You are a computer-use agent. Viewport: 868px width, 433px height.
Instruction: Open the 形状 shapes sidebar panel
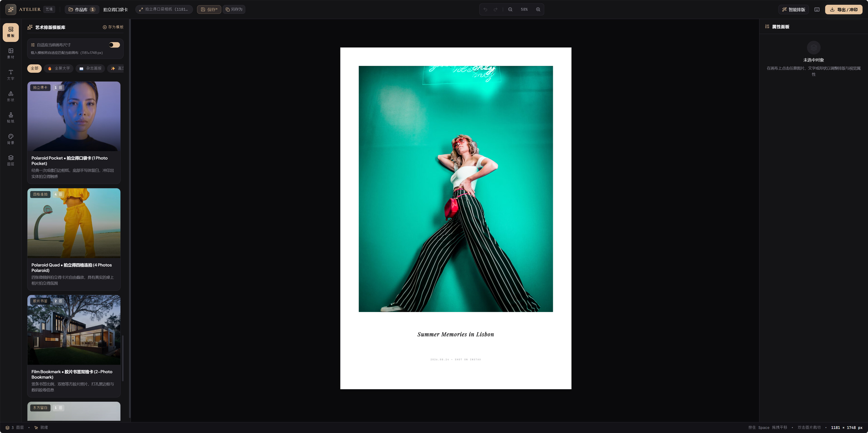pyautogui.click(x=11, y=96)
